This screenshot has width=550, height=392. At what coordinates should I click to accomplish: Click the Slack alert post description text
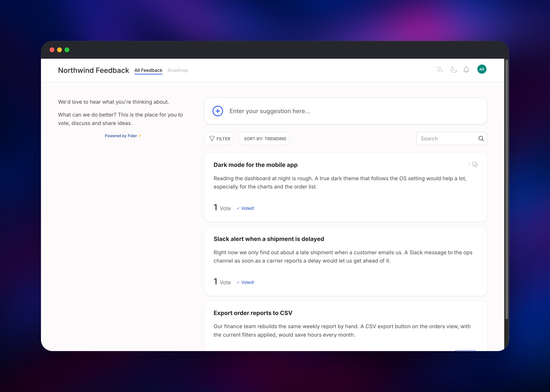pyautogui.click(x=343, y=257)
